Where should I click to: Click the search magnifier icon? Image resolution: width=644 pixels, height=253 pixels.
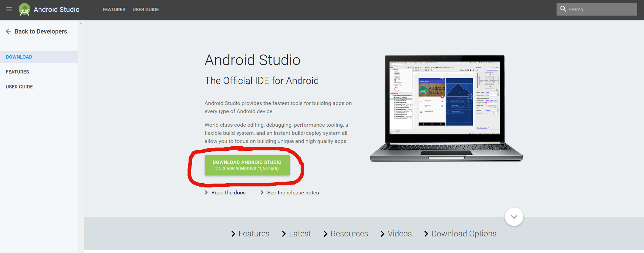[563, 9]
